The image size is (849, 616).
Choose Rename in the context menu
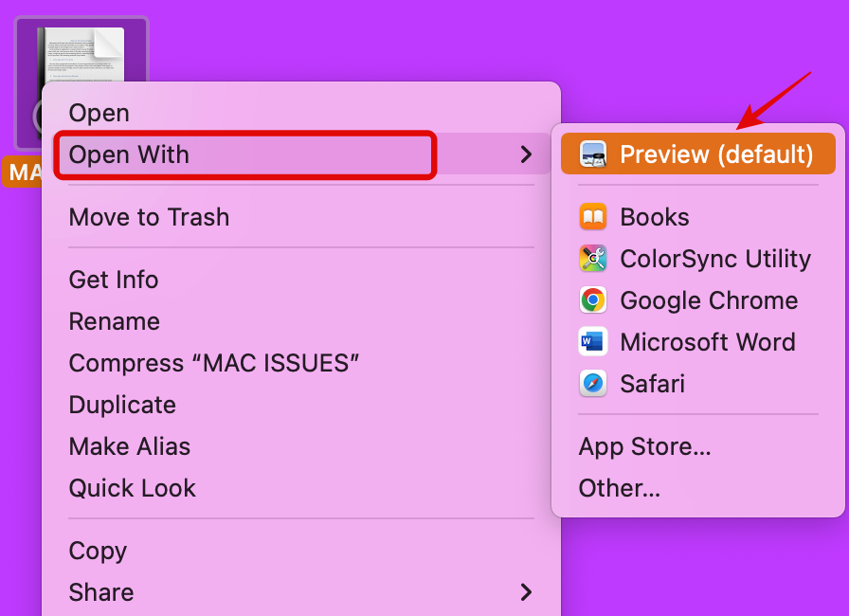tap(115, 321)
